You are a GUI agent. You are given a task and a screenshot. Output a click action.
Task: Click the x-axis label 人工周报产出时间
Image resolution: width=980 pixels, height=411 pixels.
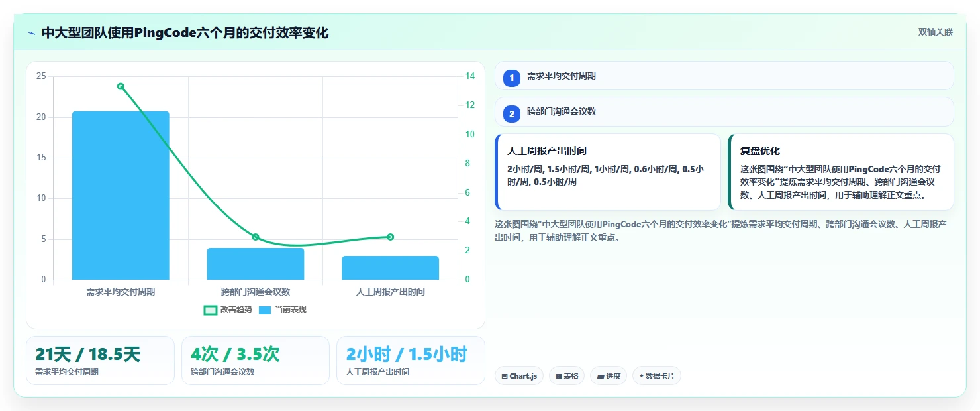click(390, 292)
